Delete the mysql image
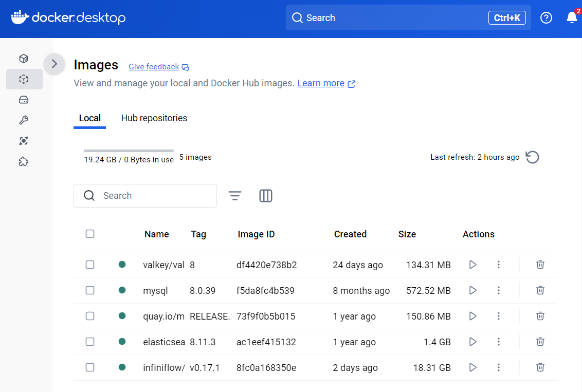582x392 pixels. coord(540,290)
